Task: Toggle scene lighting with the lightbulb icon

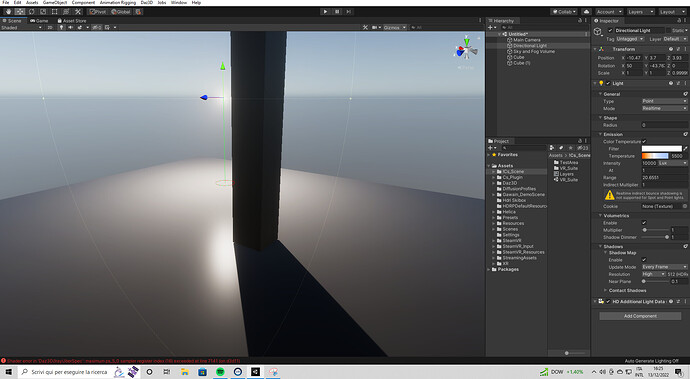Action: [61, 27]
